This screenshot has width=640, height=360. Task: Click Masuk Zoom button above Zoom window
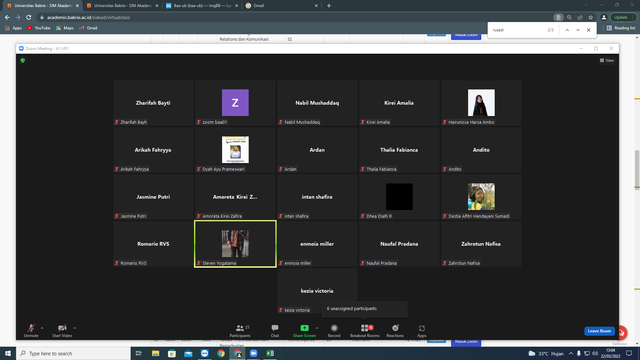pos(466,36)
